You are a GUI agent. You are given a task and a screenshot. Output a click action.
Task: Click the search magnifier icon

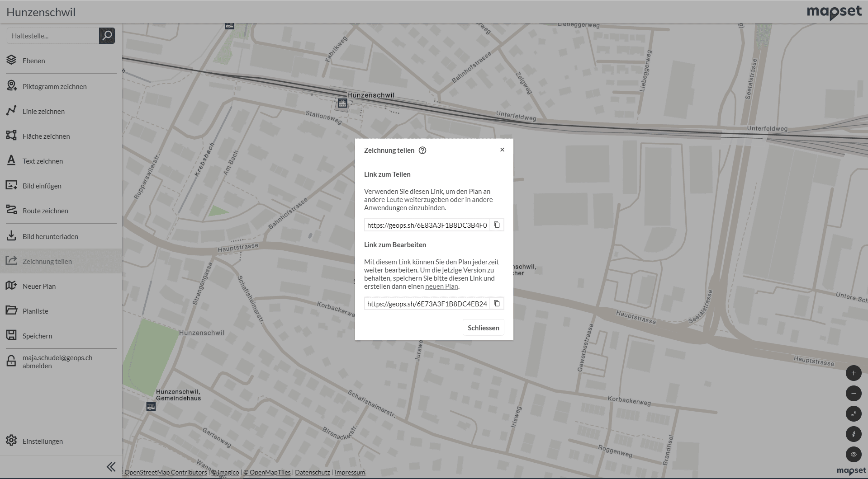click(x=107, y=36)
